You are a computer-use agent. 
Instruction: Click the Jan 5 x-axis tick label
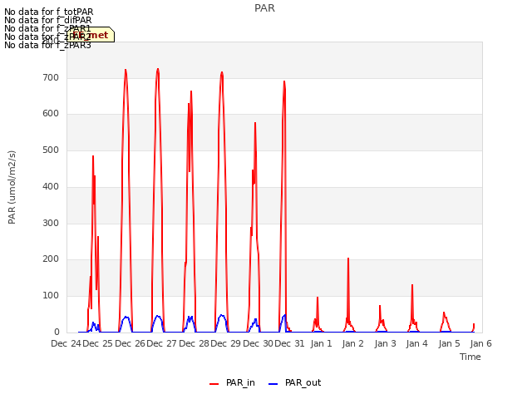click(449, 343)
